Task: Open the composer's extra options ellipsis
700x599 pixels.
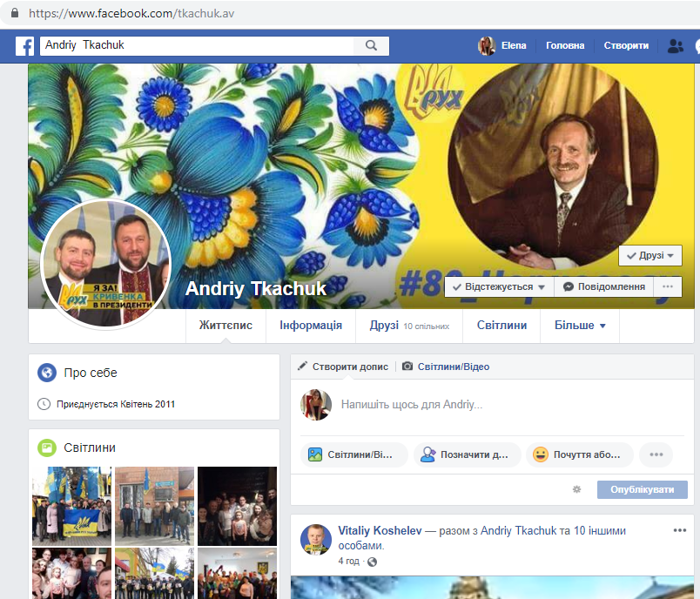Action: click(x=656, y=454)
